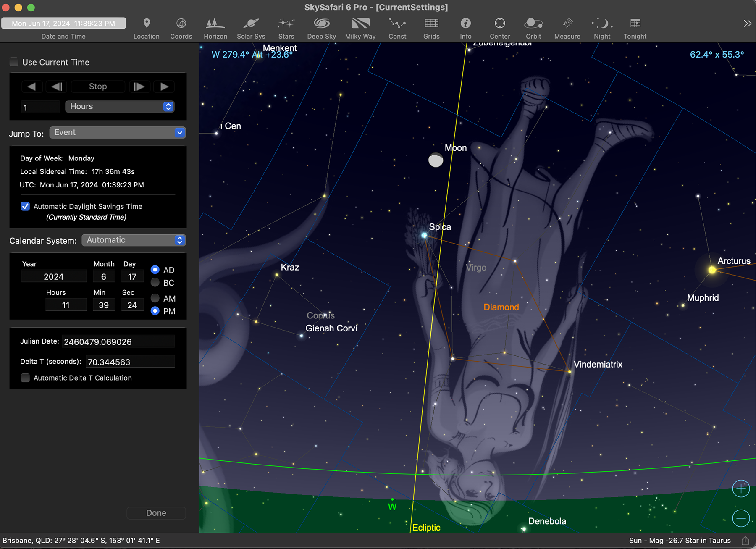Toggle Automatic Daylight Savings Time

pyautogui.click(x=25, y=206)
